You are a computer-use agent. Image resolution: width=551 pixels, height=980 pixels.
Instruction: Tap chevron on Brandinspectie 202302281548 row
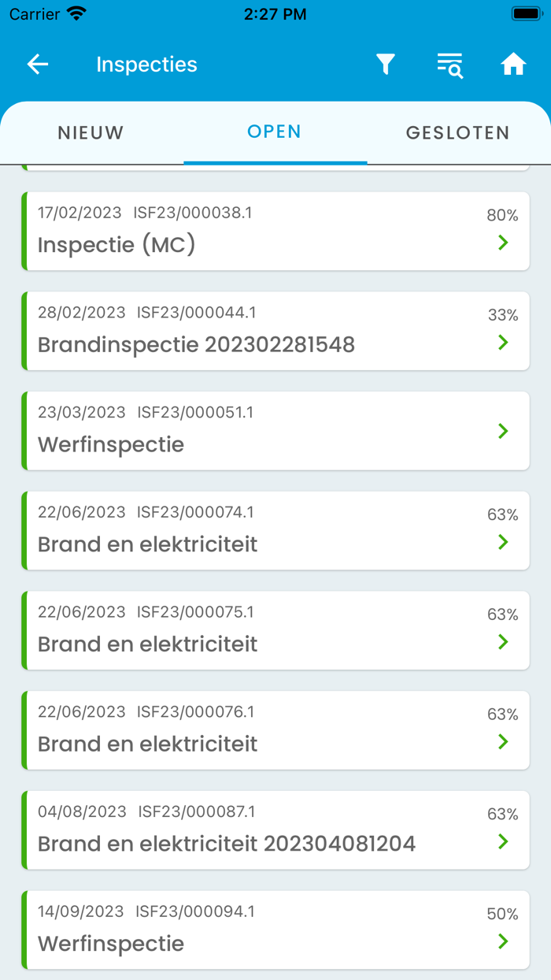[504, 343]
